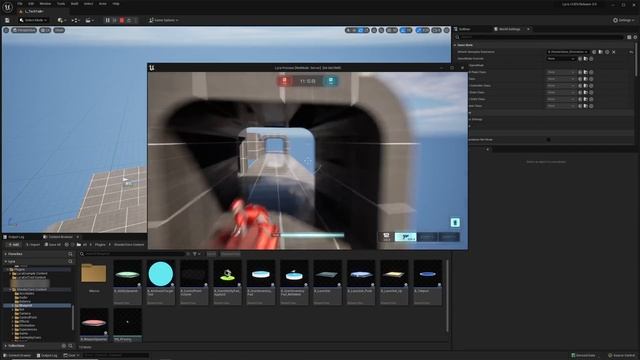Maximize the editor viewport icon

tap(447, 30)
